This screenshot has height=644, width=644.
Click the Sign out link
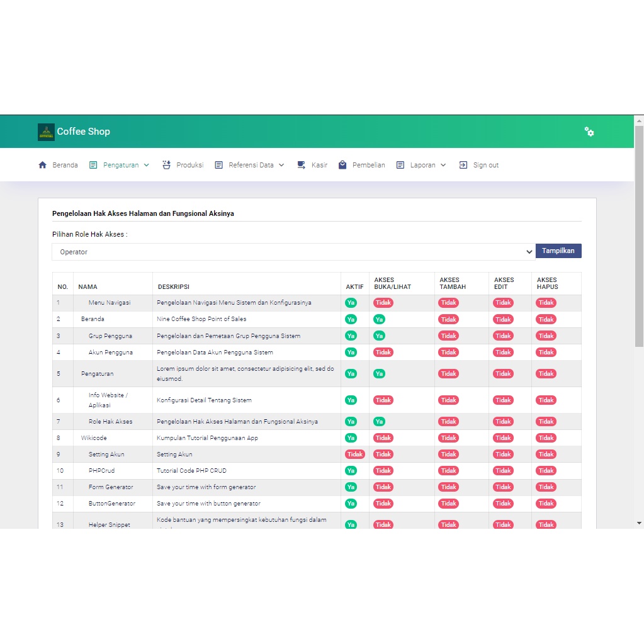(x=485, y=165)
